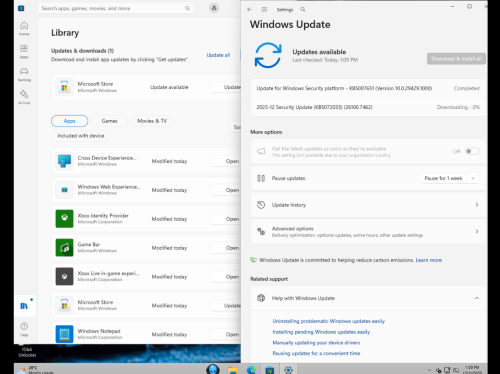The width and height of the screenshot is (500, 374).
Task: Toggle get latest updates switch
Action: pos(472,151)
